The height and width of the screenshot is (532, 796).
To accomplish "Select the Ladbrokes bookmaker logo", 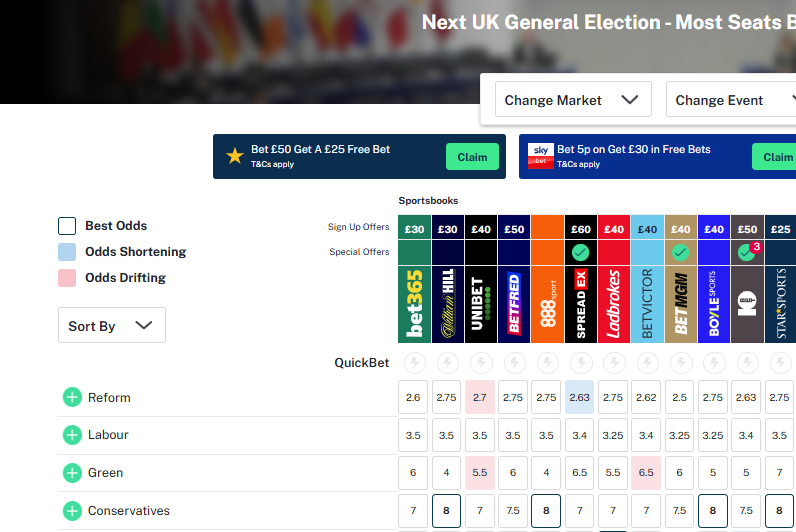I will [x=614, y=304].
